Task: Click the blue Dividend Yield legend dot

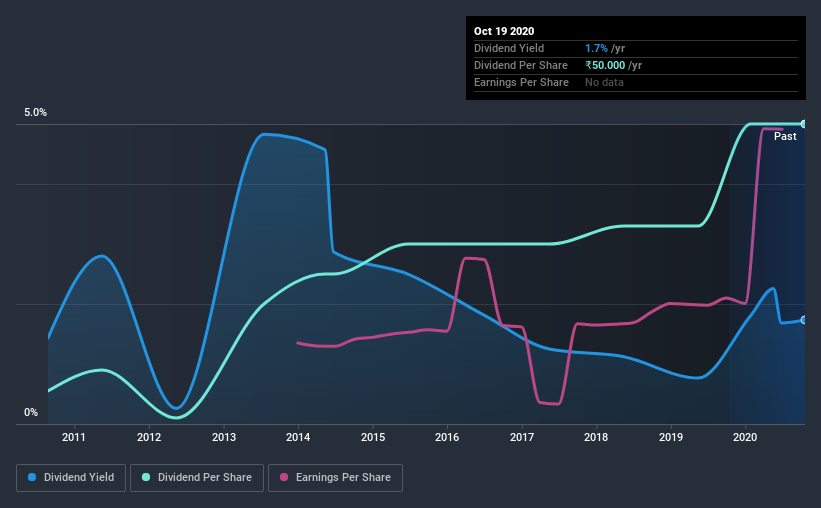Action: pyautogui.click(x=32, y=477)
